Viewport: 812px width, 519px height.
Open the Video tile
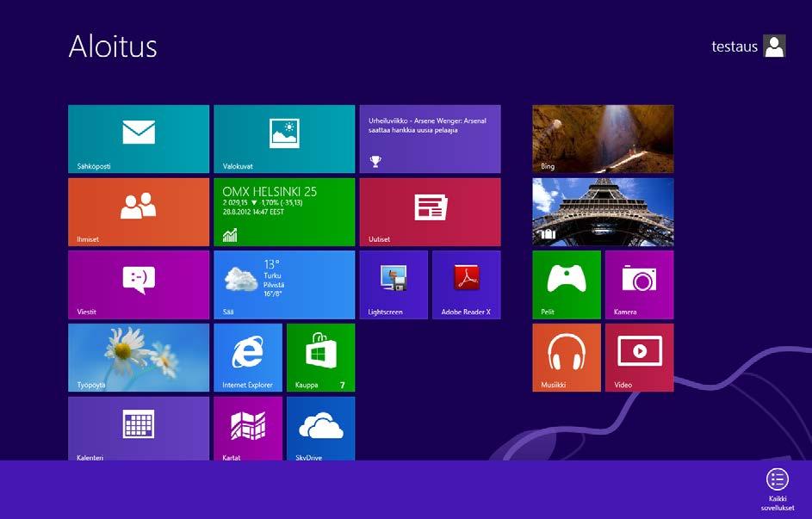click(x=640, y=358)
